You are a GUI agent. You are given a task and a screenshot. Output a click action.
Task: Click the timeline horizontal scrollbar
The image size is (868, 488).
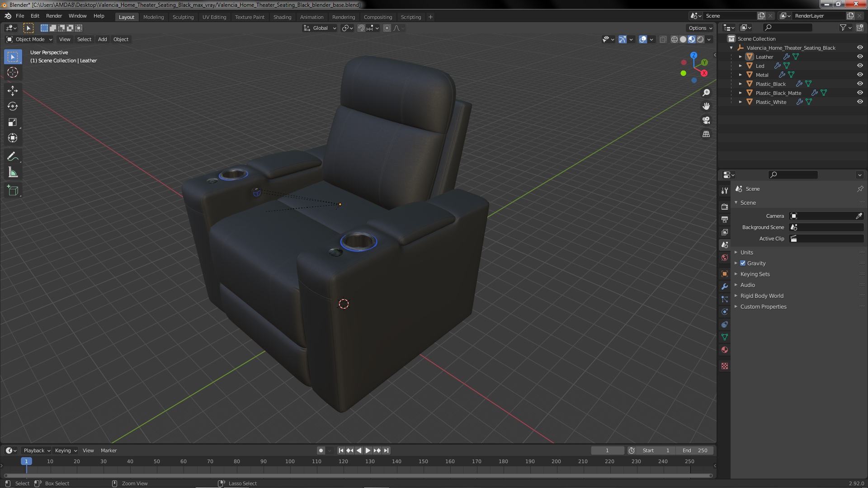[358, 475]
